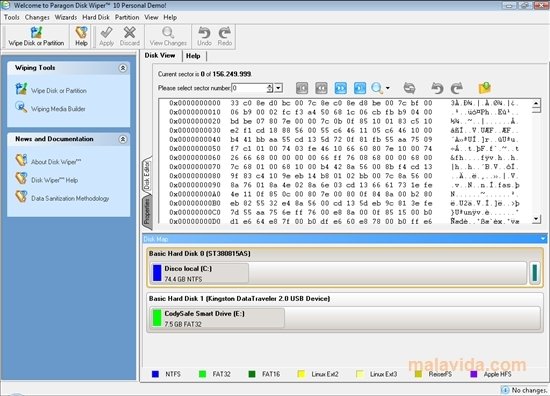Collapse the Wiping Tools panel
The height and width of the screenshot is (396, 550).
pyautogui.click(x=122, y=68)
